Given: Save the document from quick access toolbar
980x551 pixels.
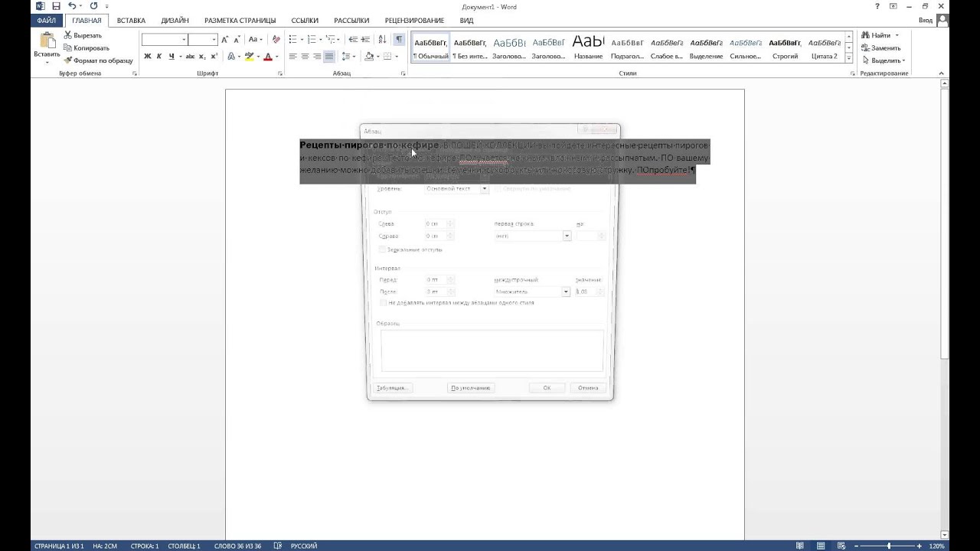Looking at the screenshot, I should (x=56, y=6).
